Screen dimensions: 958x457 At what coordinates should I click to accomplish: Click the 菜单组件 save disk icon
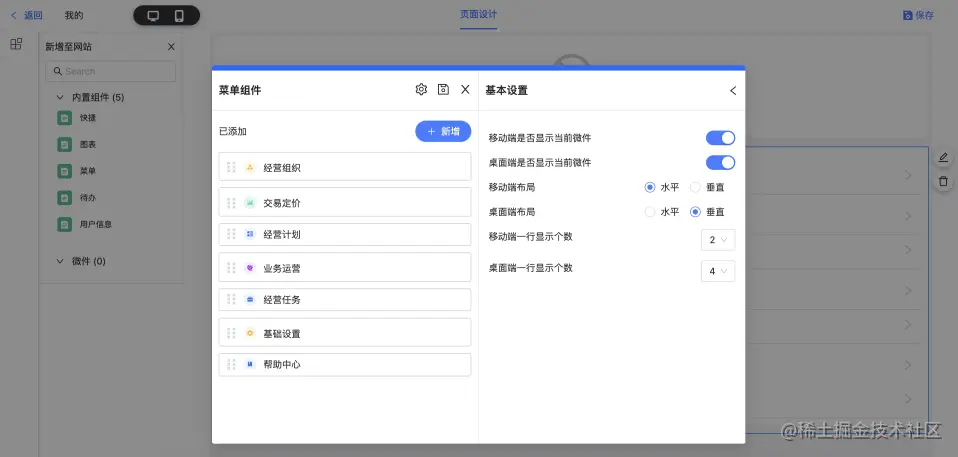coord(444,90)
